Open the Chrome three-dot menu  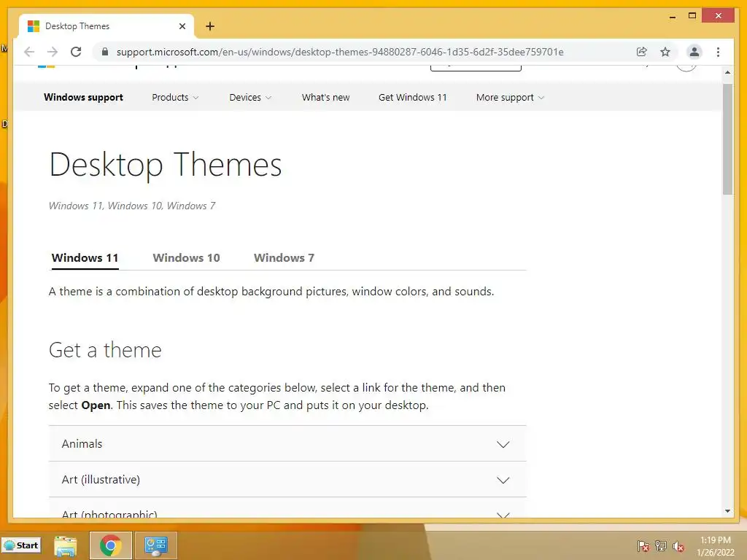718,52
